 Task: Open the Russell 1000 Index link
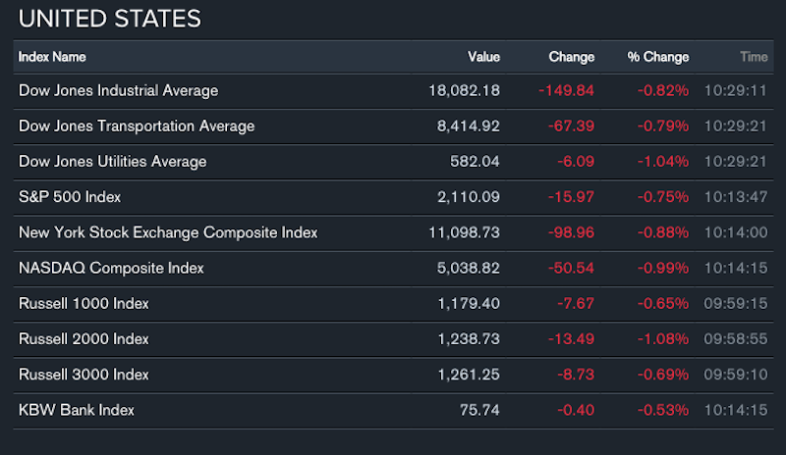coord(84,304)
